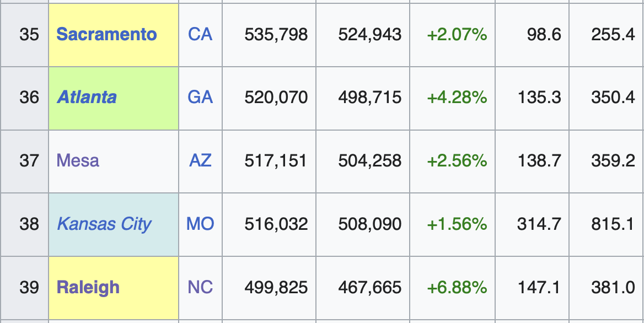Select the 508,090 Kansas City cell

[369, 224]
